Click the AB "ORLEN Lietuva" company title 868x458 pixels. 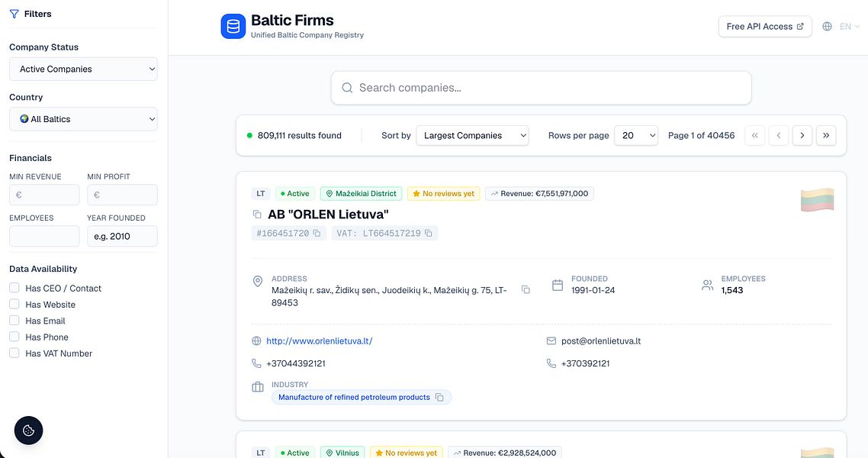(328, 214)
